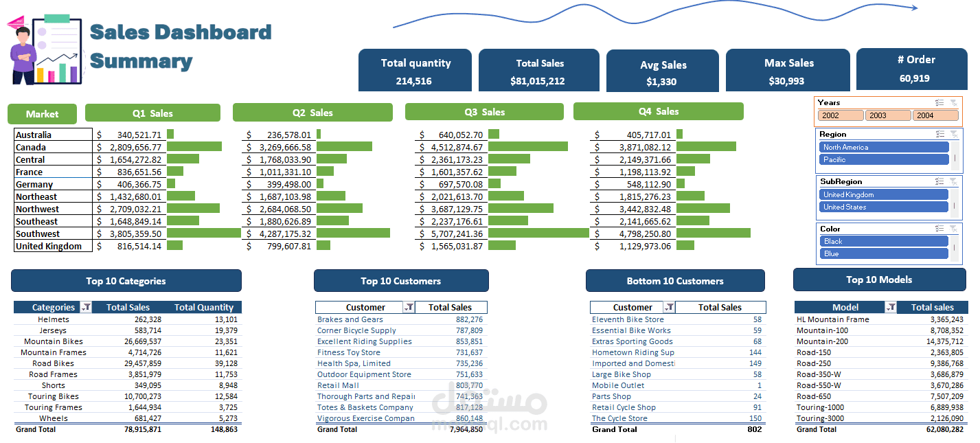The image size is (980, 443).
Task: Clear the Color slicer filter
Action: pyautogui.click(x=954, y=227)
